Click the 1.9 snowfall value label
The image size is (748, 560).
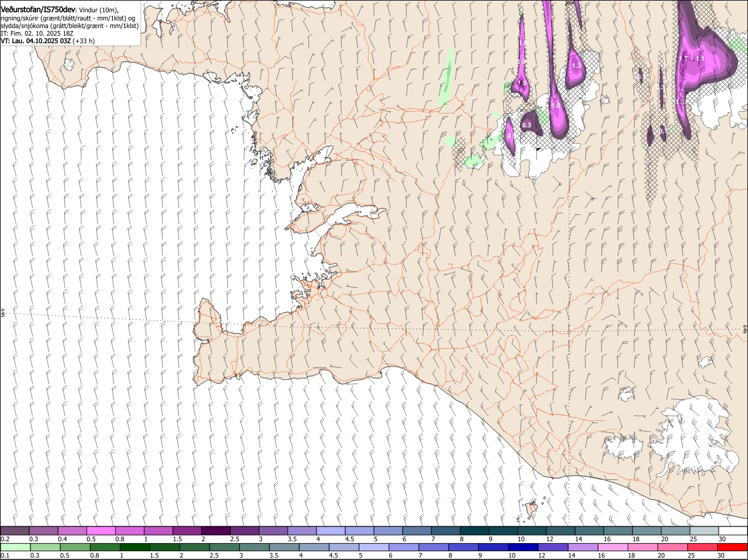522,84
